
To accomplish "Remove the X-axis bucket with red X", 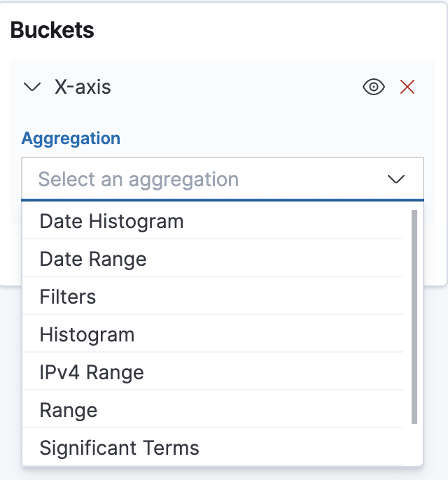I will click(407, 87).
